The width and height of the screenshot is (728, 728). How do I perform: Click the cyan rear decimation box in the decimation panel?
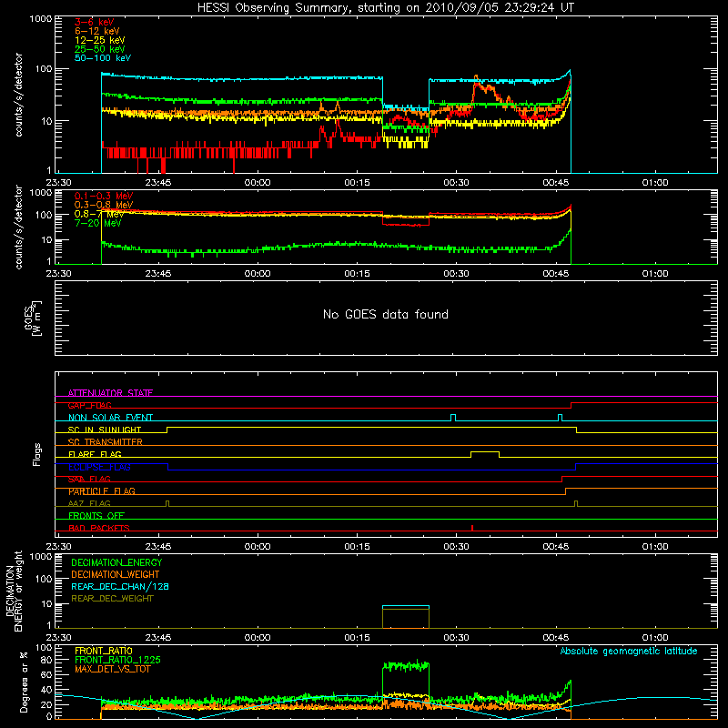406,606
